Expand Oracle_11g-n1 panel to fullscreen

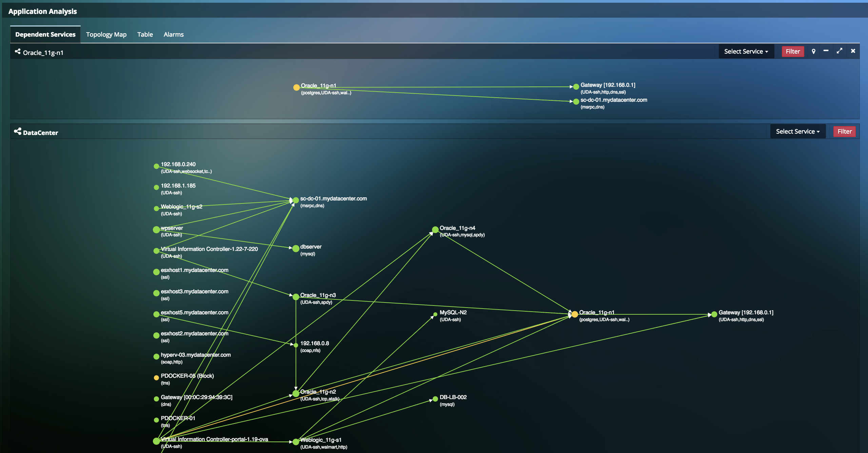(x=840, y=51)
